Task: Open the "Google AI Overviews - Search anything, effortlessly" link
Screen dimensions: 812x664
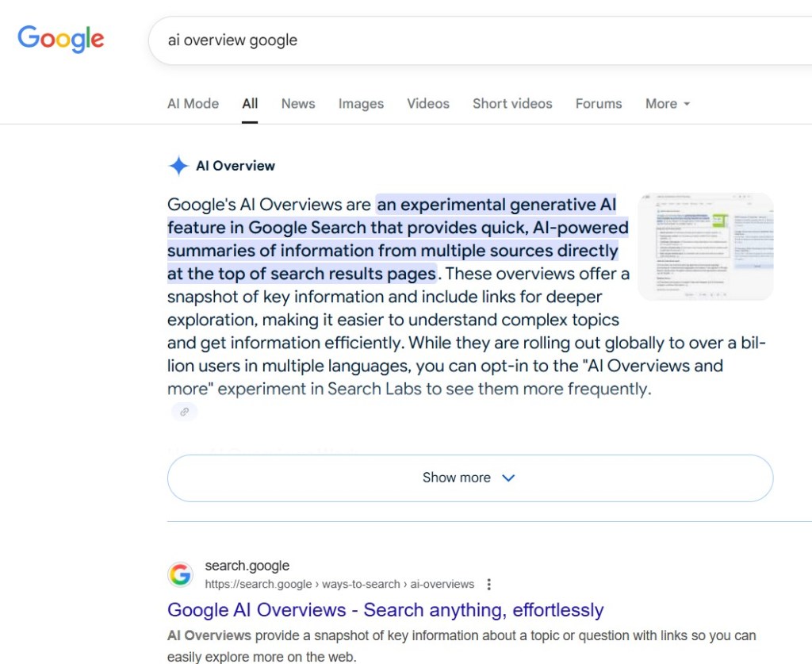Action: pos(385,610)
